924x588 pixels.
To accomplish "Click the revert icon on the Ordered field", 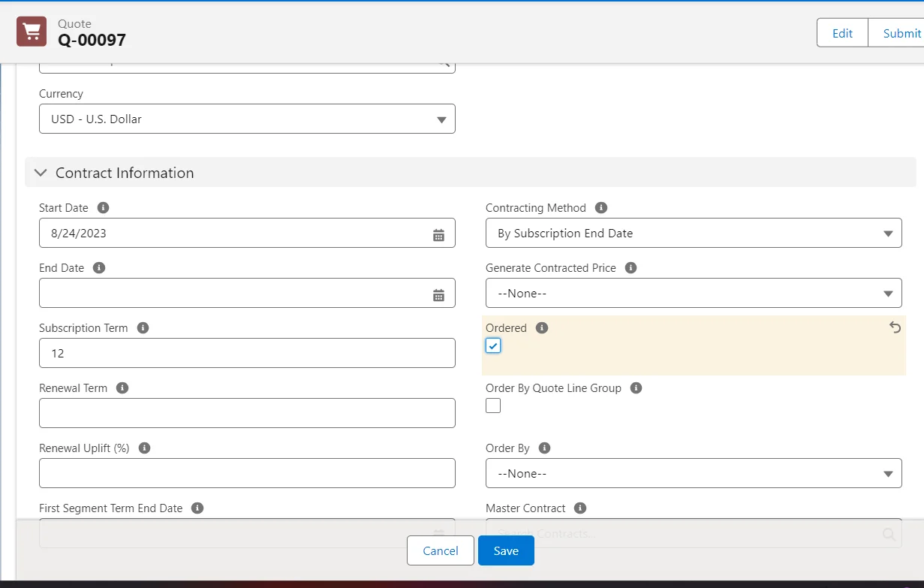I will 895,327.
